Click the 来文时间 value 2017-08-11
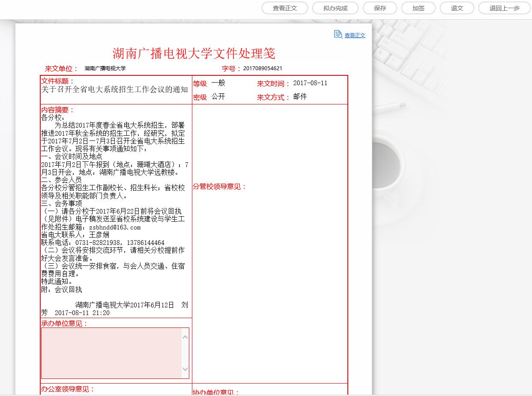 [x=310, y=83]
